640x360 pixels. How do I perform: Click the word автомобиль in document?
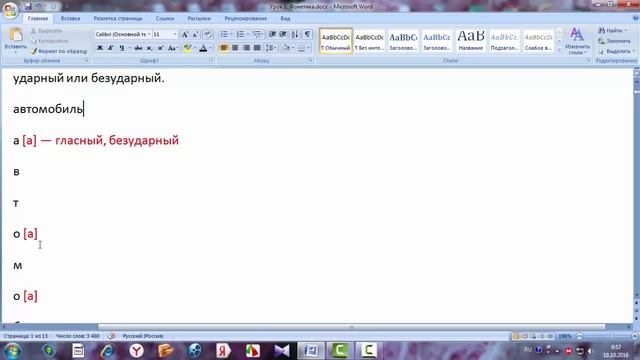click(x=48, y=109)
